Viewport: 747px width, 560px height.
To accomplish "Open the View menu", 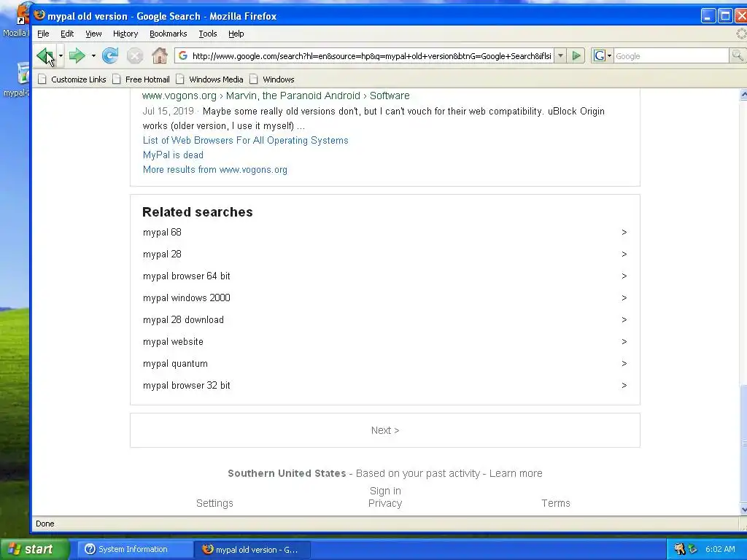I will coord(93,34).
